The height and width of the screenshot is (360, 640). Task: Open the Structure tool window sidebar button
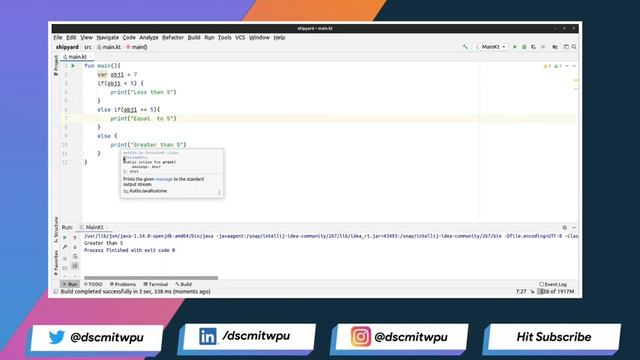[x=56, y=230]
